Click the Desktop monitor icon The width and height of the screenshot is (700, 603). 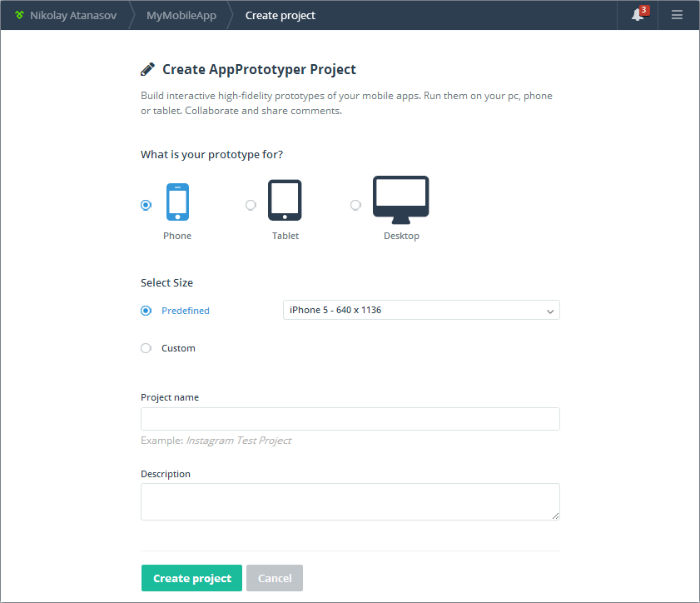click(x=401, y=200)
